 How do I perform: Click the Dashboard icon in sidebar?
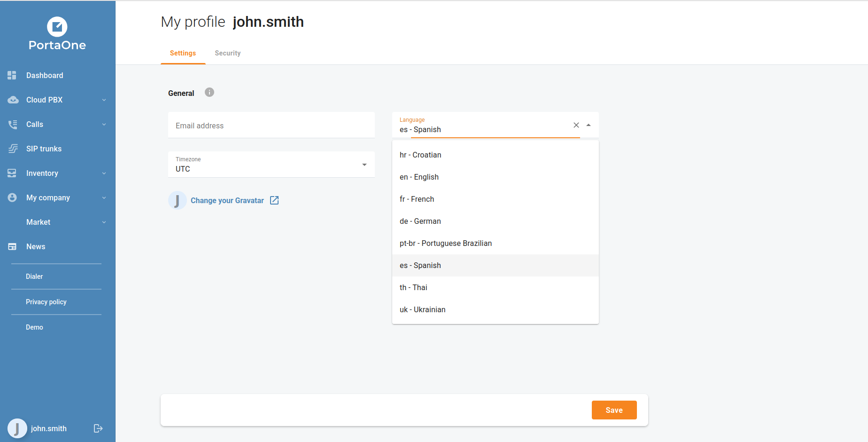(x=12, y=75)
